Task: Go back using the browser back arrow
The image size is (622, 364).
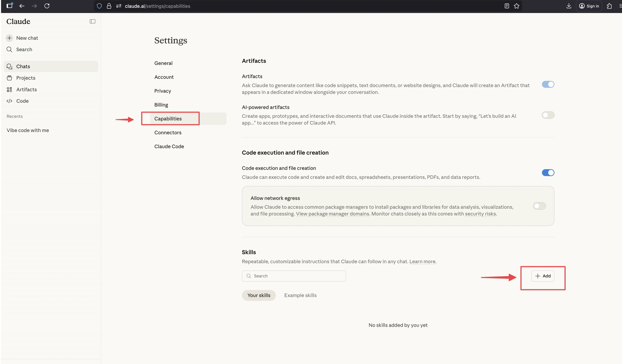Action: [x=22, y=6]
